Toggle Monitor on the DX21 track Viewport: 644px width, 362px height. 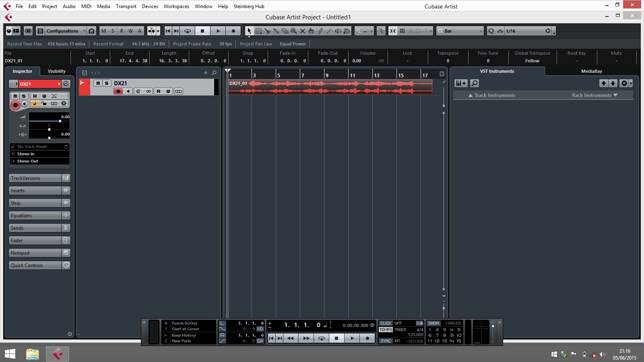(x=128, y=91)
